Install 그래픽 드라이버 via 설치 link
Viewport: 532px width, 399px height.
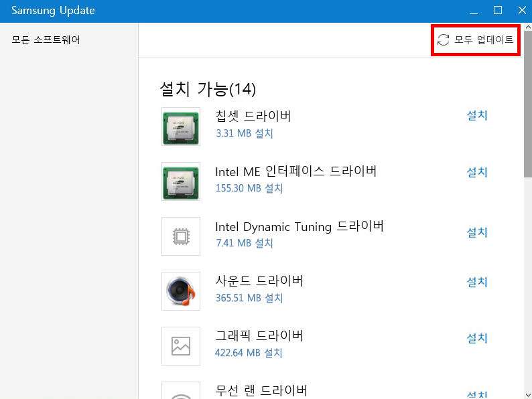click(x=477, y=338)
